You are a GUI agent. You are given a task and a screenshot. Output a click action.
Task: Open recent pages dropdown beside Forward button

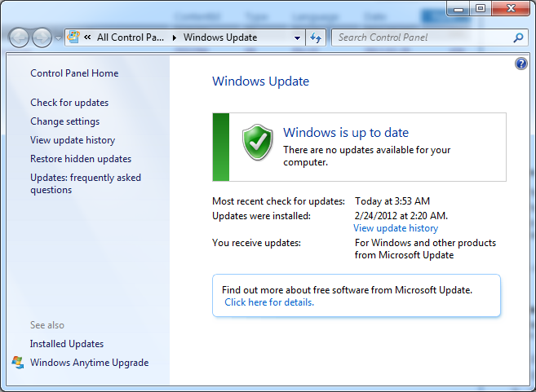pyautogui.click(x=58, y=38)
